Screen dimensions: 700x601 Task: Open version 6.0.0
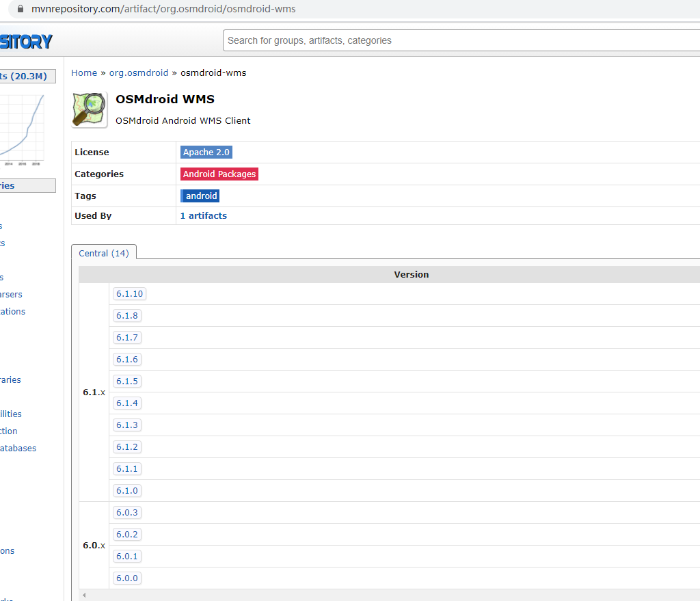[126, 578]
